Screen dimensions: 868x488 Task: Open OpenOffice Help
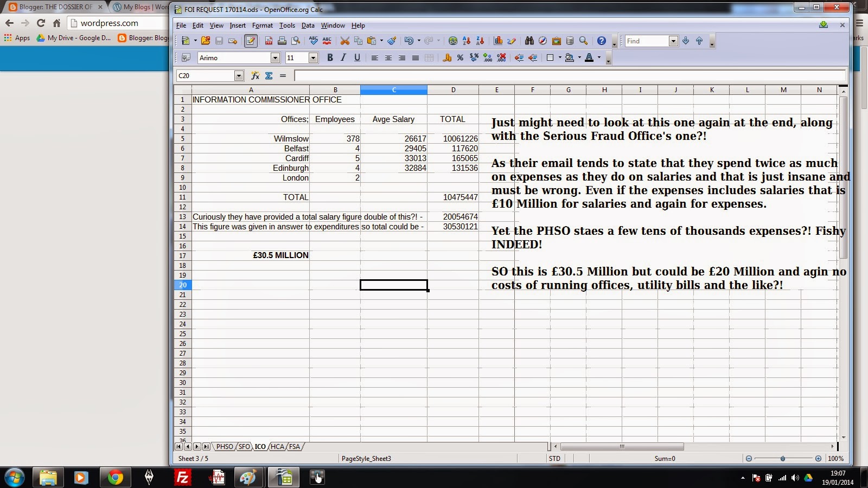pos(601,41)
